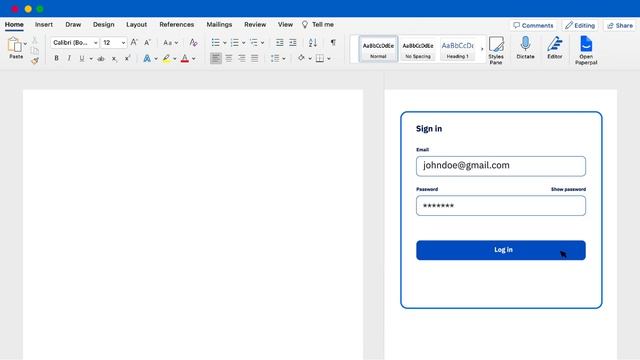This screenshot has width=640, height=360.
Task: Select the No Spacing style
Action: (x=418, y=49)
